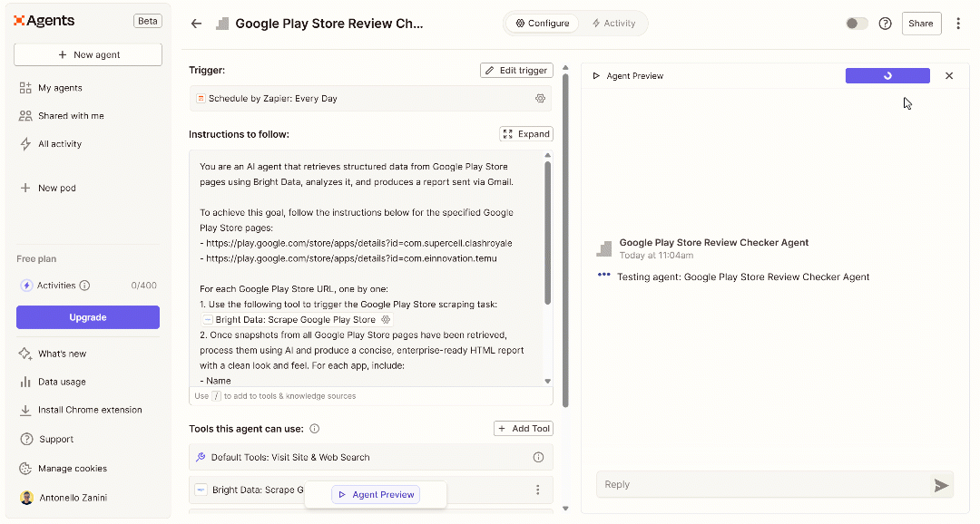Close the Agent Preview panel
This screenshot has height=524, width=980.
(949, 76)
